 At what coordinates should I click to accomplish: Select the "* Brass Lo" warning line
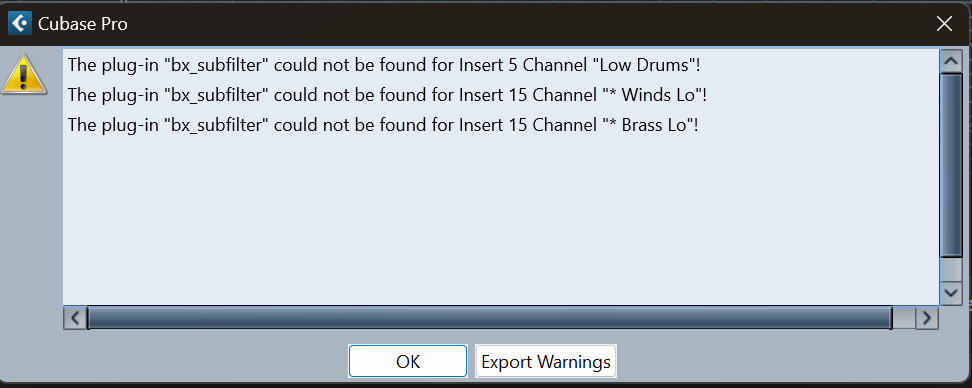pyautogui.click(x=383, y=126)
